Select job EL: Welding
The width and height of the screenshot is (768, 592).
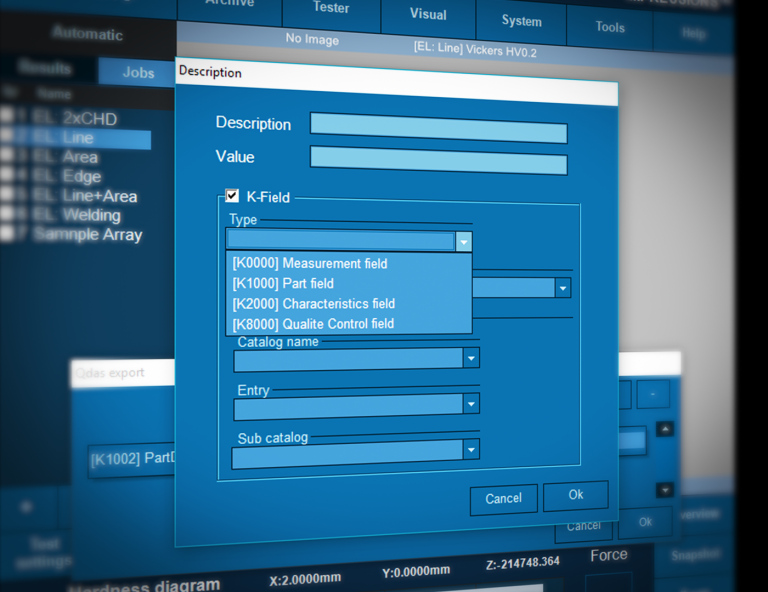76,215
